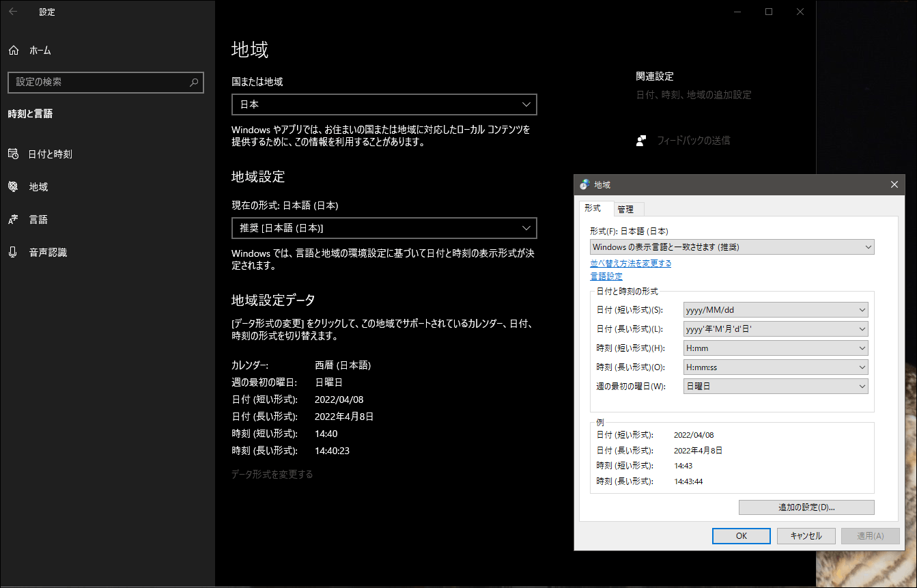Viewport: 917px width, 588px height.
Task: Click the 並べ替え方法を変更する link
Action: [630, 264]
